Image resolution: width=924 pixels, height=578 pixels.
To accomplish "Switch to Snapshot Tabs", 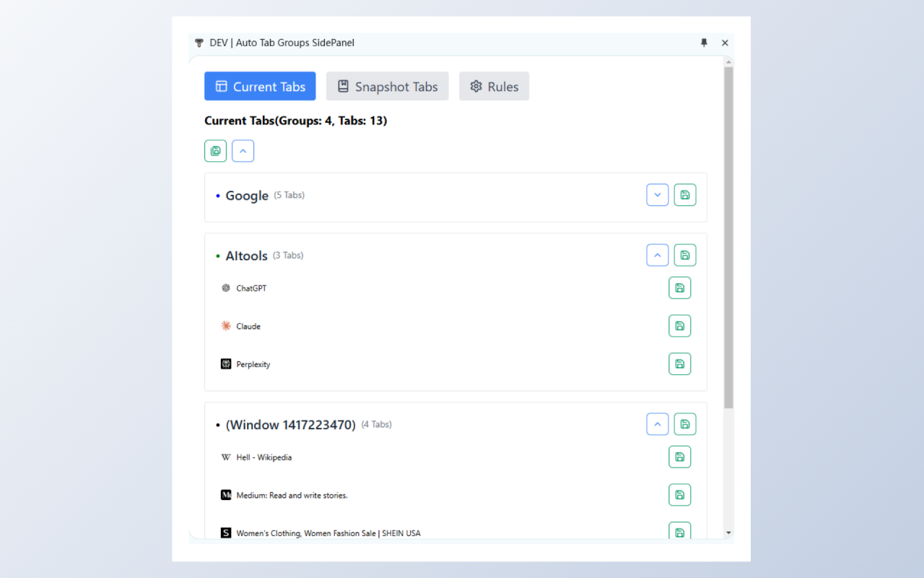I will click(387, 86).
